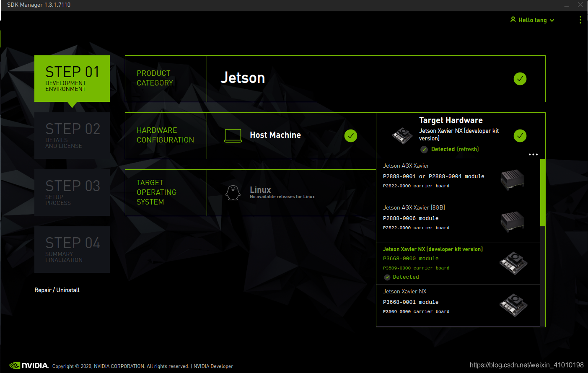Image resolution: width=588 pixels, height=373 pixels.
Task: Select Jetson AGX Xavier P2888-0001 option
Action: [x=458, y=180]
